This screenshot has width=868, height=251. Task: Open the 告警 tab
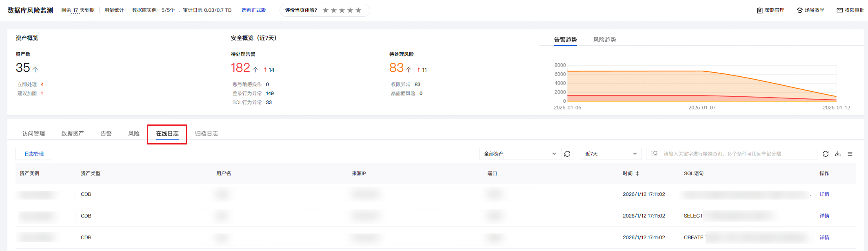pos(106,133)
